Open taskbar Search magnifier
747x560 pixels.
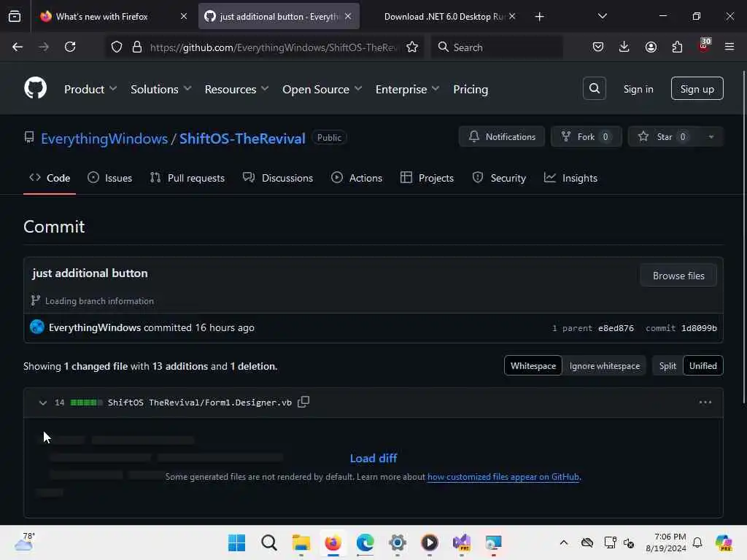point(268,542)
